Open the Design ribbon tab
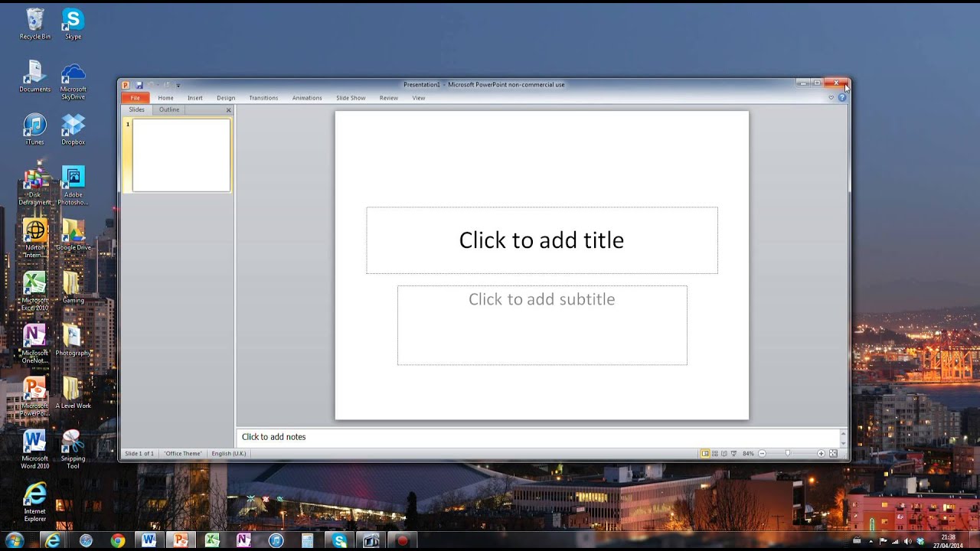Screen dimensions: 980x551 (x=226, y=98)
